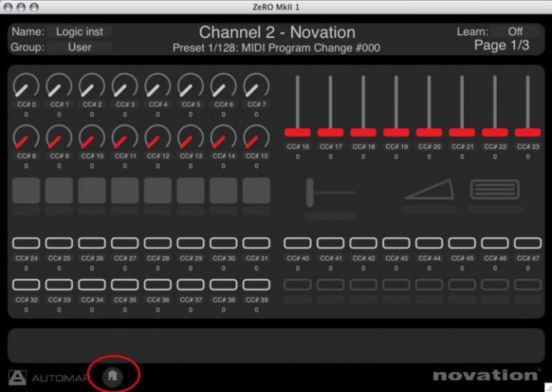Click the novation logo text
Viewport: 552px width, 392px height.
pos(486,375)
